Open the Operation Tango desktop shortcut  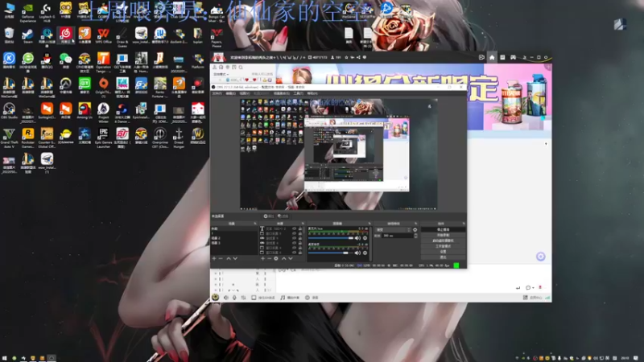(x=103, y=62)
